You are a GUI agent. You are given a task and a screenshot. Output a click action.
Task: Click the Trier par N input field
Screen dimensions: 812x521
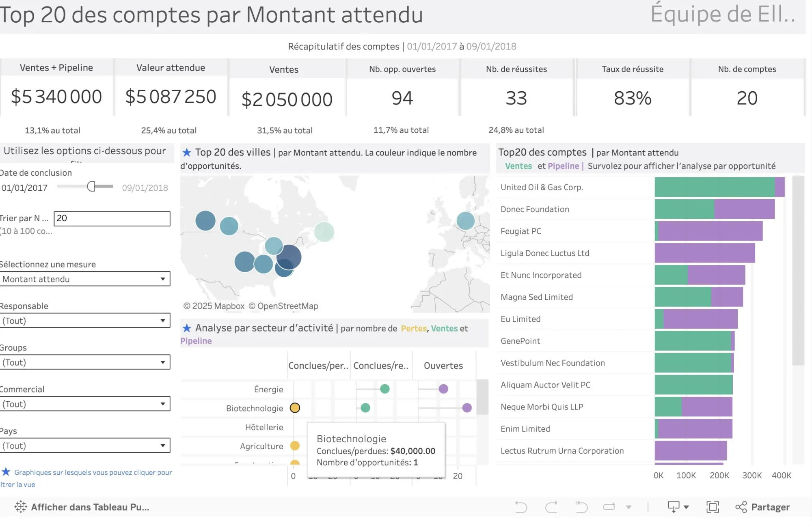coord(112,219)
